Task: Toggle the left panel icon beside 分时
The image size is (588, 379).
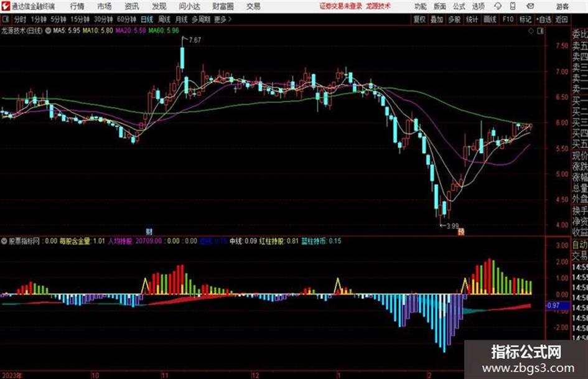Action: [6, 19]
